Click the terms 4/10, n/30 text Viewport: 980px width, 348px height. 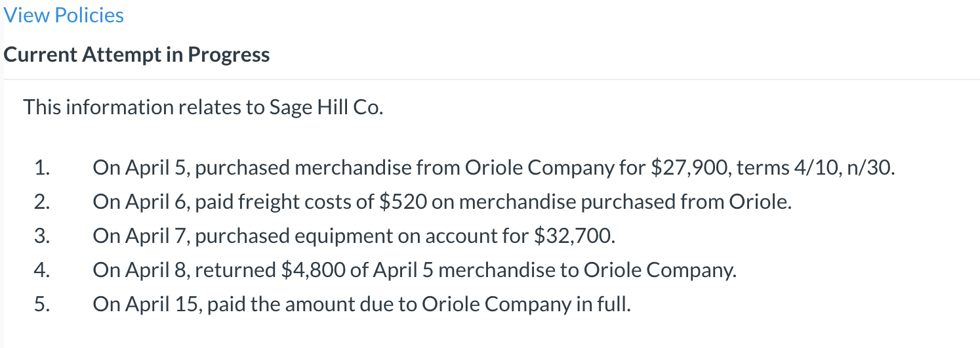[x=815, y=168]
